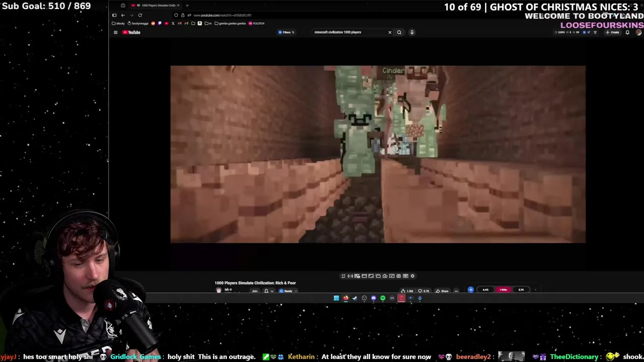The width and height of the screenshot is (644, 362).
Task: Go back in browser history
Action: 123,15
